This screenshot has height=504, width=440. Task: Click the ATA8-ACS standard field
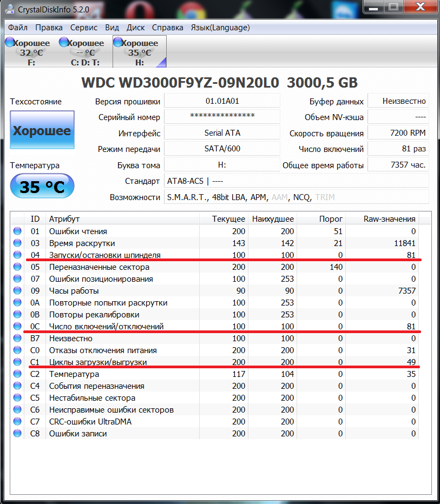(x=297, y=181)
